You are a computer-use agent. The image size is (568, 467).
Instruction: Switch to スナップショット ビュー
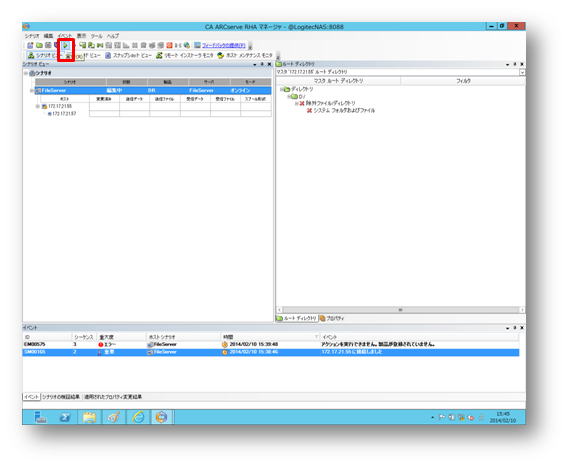(129, 55)
